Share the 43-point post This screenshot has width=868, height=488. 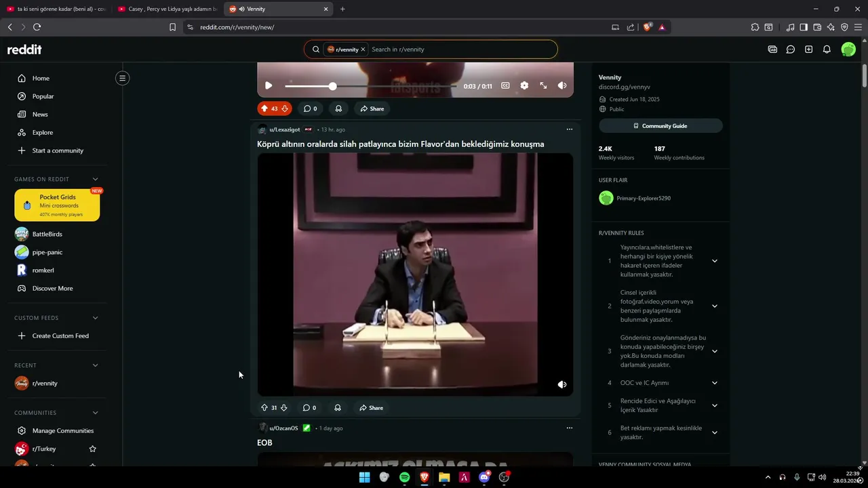tap(372, 108)
